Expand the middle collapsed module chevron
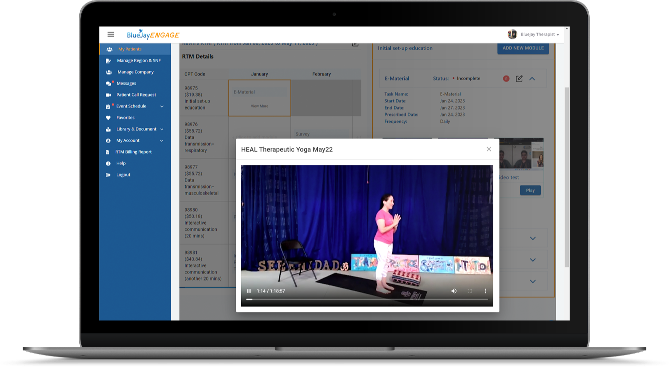 coord(532,259)
